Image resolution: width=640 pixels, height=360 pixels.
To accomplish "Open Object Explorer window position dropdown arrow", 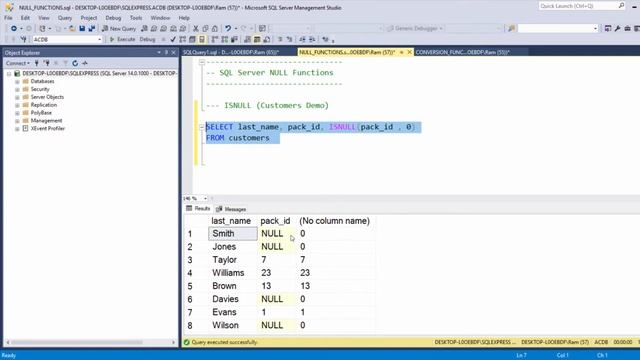I will (x=159, y=53).
